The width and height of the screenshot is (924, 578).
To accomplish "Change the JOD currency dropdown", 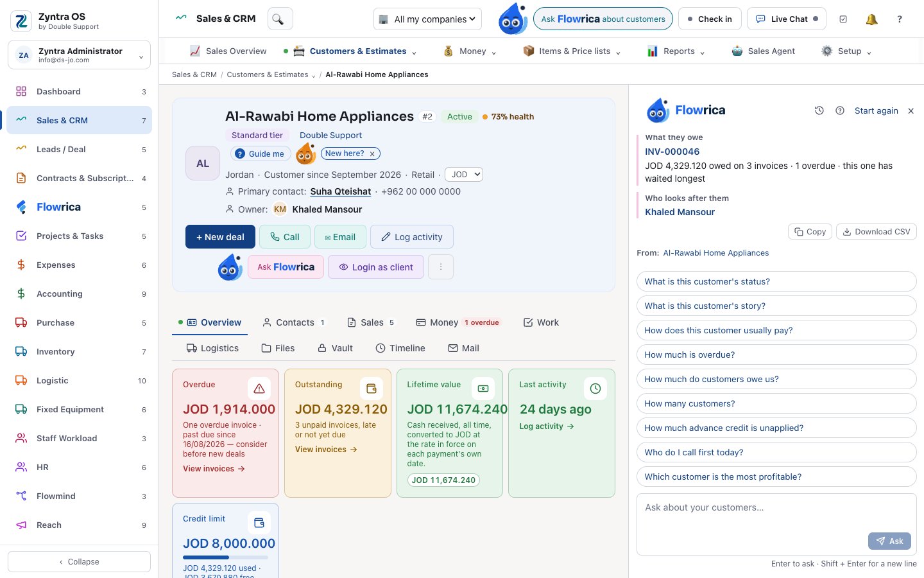I will click(x=463, y=175).
